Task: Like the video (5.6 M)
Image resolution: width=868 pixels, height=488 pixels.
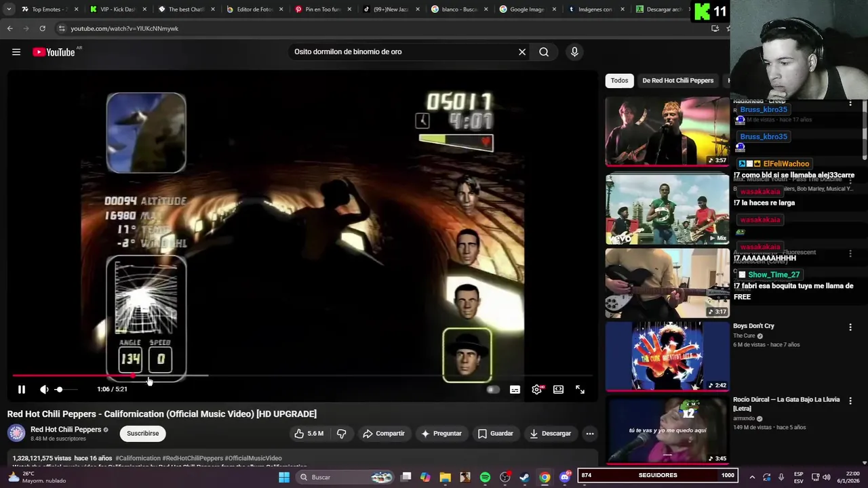Action: coord(309,434)
